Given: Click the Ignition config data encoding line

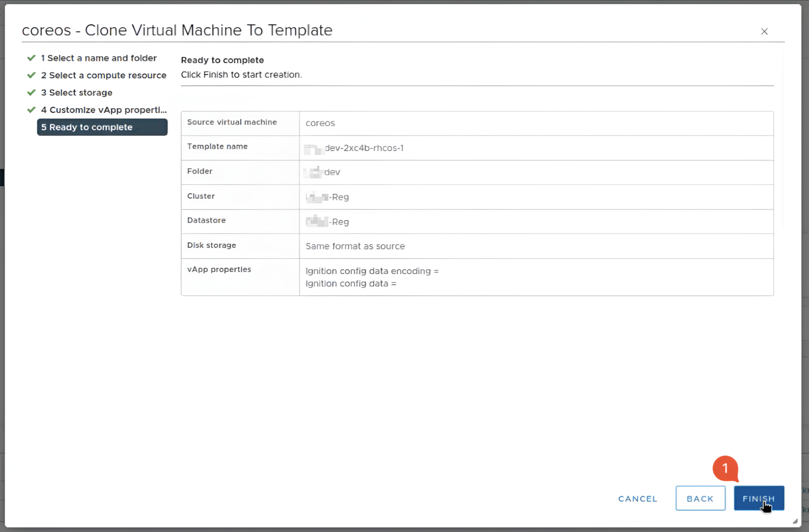Looking at the screenshot, I should tap(372, 271).
